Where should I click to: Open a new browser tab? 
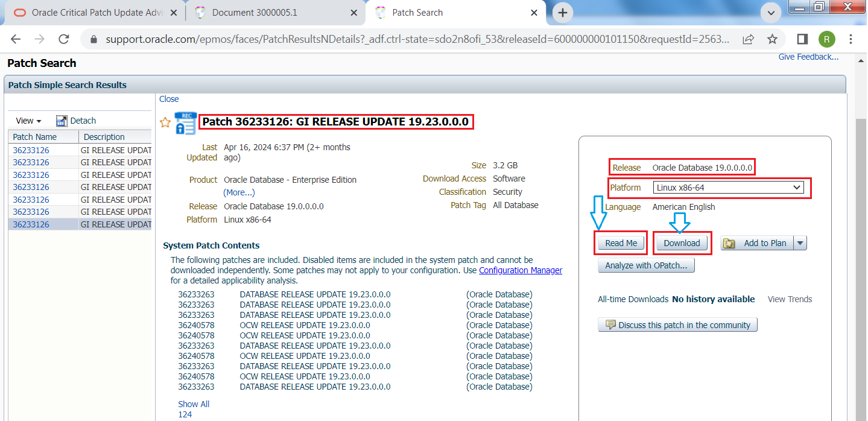tap(563, 12)
